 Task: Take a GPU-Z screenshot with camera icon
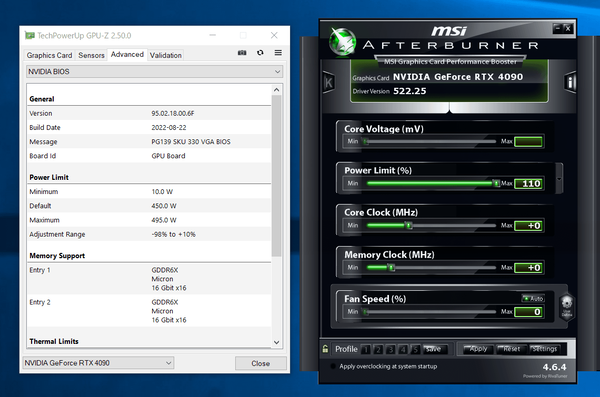242,53
